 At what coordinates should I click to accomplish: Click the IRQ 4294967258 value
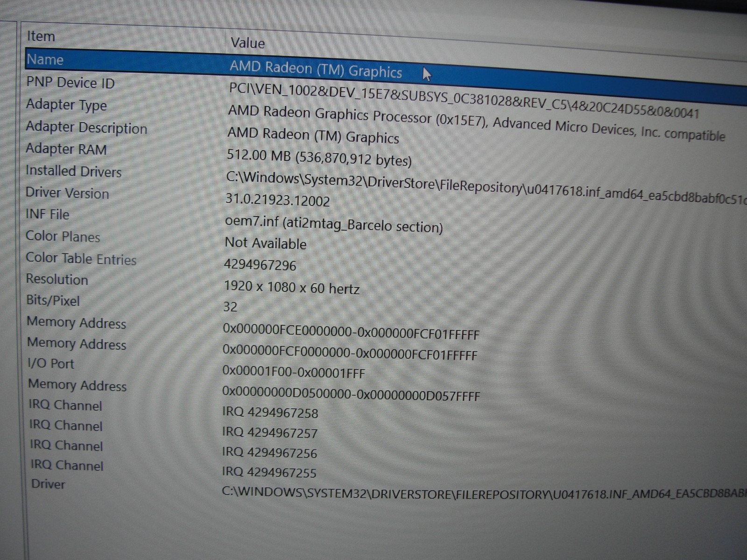270,413
